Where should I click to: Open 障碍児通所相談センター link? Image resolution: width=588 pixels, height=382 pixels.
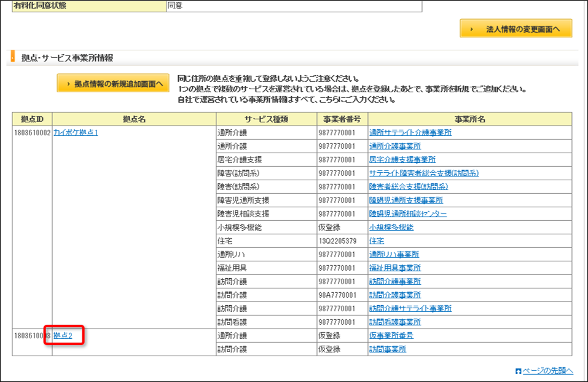coord(407,213)
